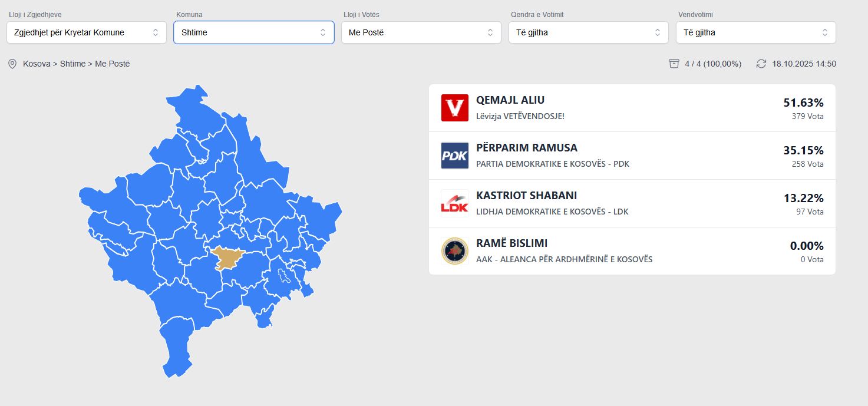This screenshot has height=406, width=868.
Task: Expand the Vendvotimi dropdown
Action: point(755,32)
